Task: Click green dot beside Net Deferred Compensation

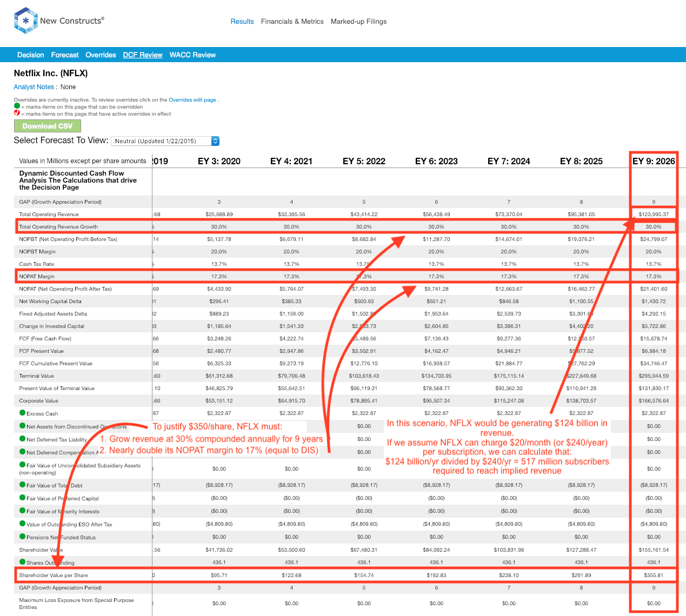Action: [23, 452]
